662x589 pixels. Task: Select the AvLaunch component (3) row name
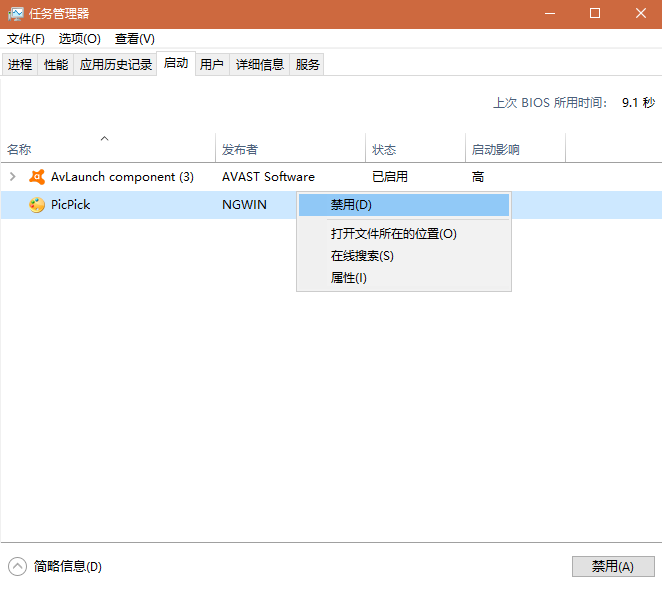(122, 177)
